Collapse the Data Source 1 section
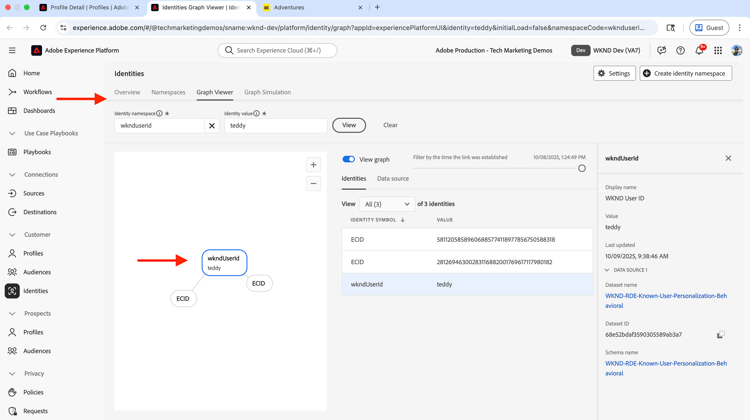Screen dimensions: 750x420 [x=607, y=270]
